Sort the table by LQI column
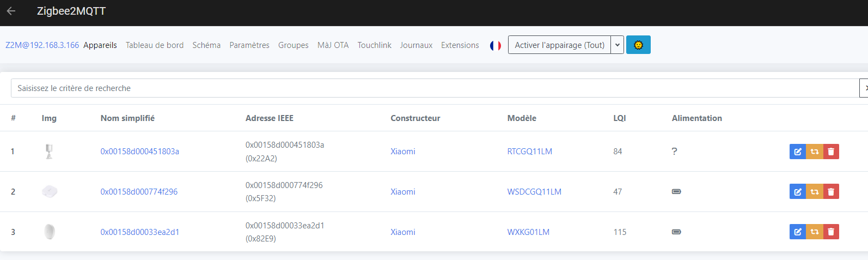This screenshot has height=260, width=868. pyautogui.click(x=619, y=118)
